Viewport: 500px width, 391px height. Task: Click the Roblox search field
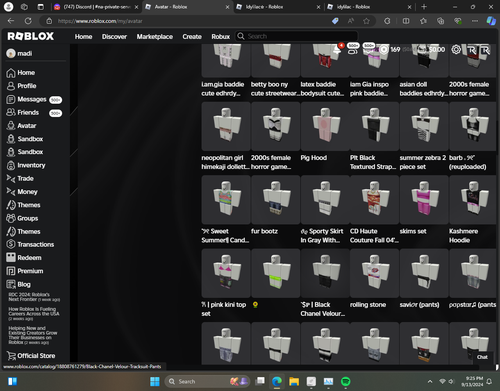click(297, 36)
